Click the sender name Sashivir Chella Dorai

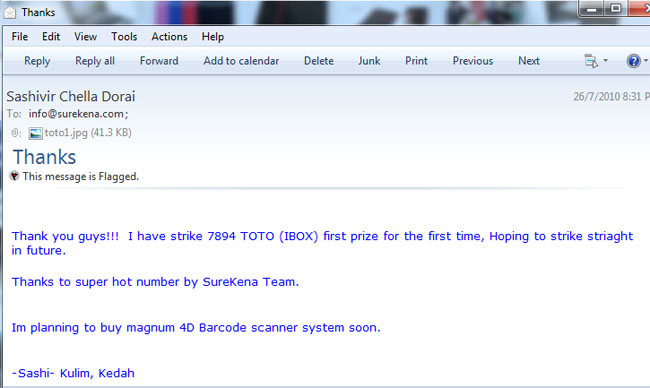coord(71,97)
